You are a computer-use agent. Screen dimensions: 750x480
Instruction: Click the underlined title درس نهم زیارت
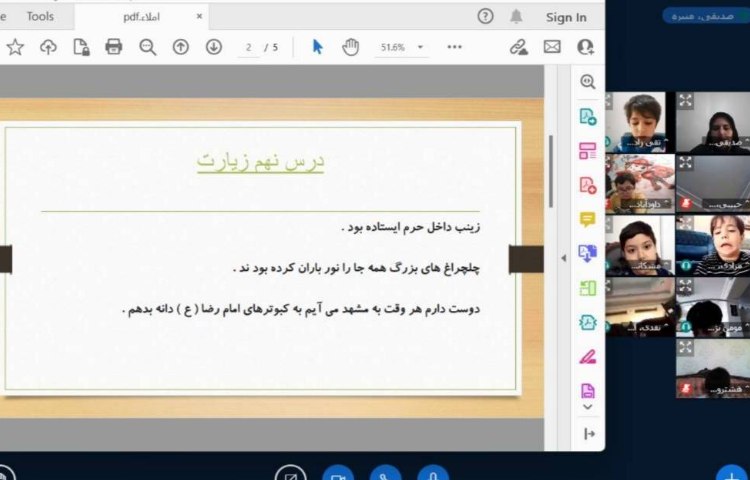pos(260,162)
